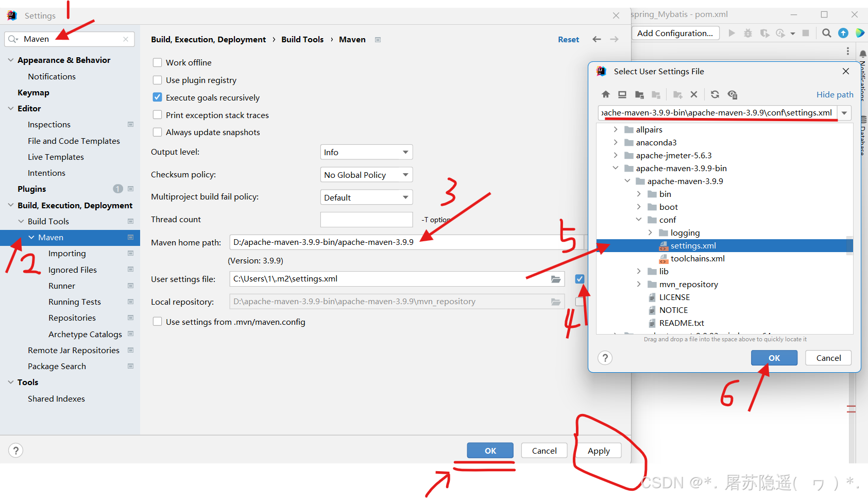Viewport: 868px width, 498px height.
Task: Enable Work offline checkbox
Action: [x=158, y=62]
